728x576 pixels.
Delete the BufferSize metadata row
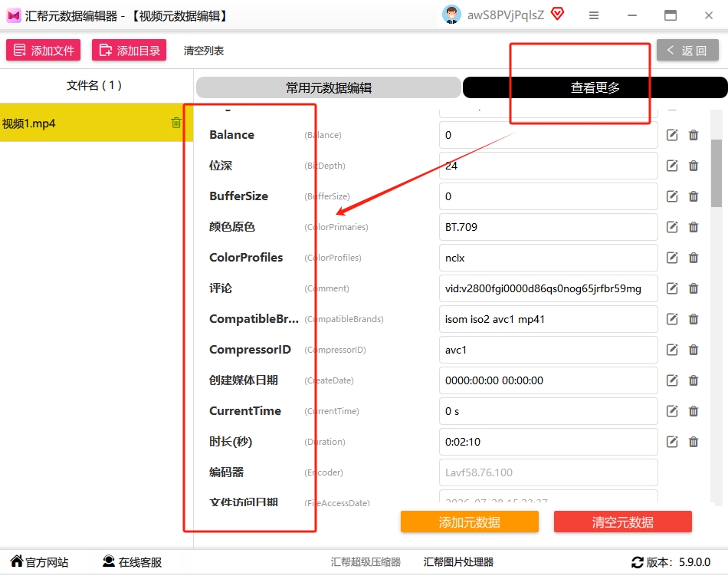[694, 196]
